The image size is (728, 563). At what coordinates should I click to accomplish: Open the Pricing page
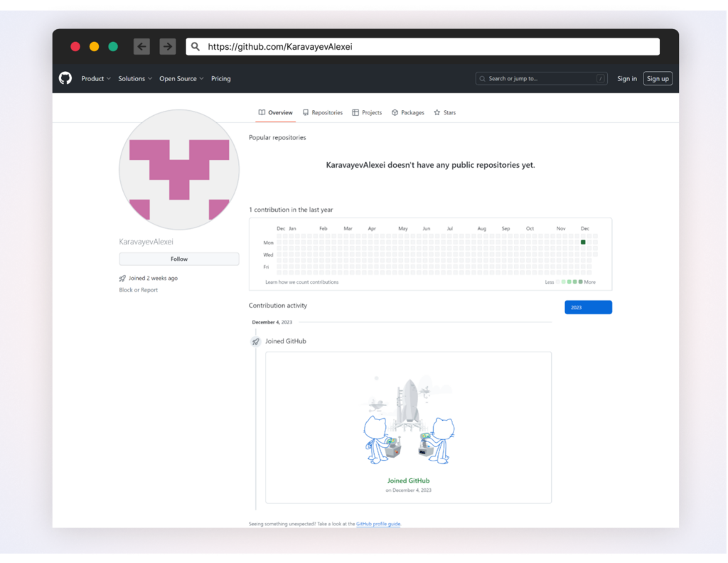click(221, 78)
